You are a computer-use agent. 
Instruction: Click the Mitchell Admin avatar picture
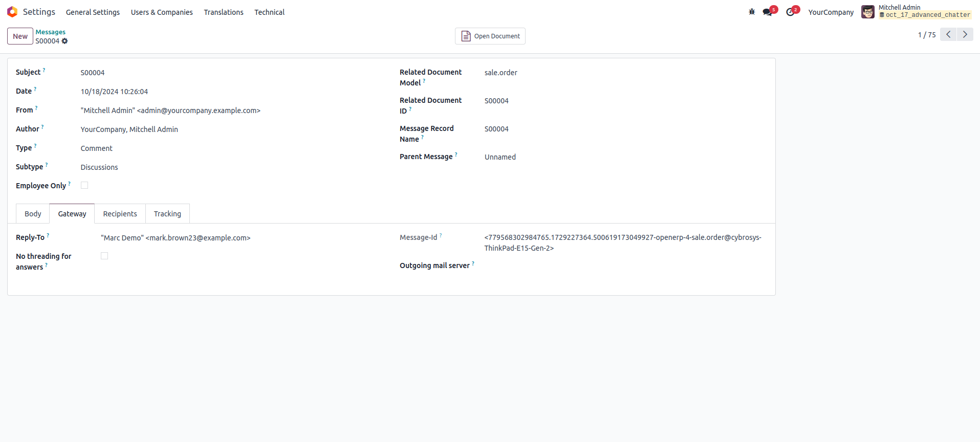click(868, 12)
